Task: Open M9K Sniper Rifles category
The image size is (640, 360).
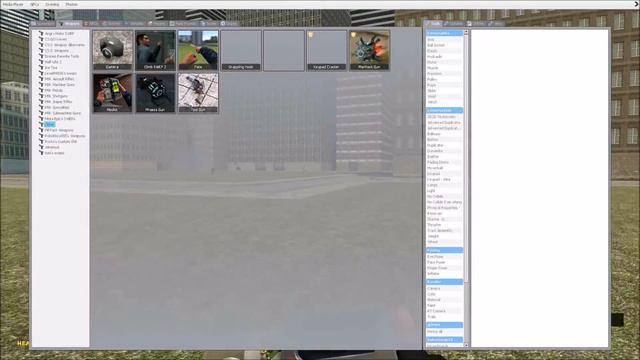Action: tap(58, 102)
